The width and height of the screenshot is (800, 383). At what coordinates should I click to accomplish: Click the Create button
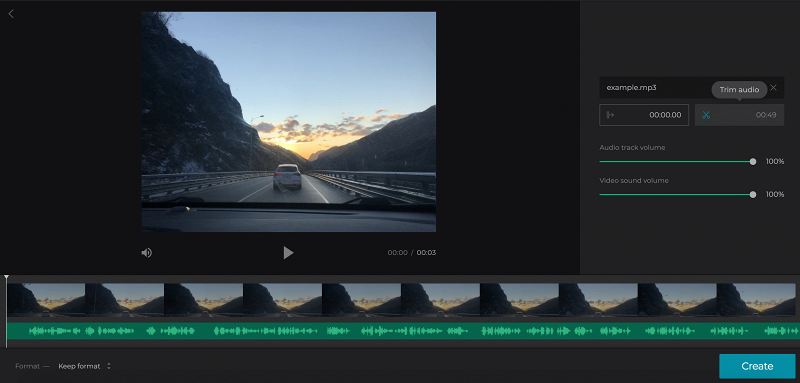[757, 366]
